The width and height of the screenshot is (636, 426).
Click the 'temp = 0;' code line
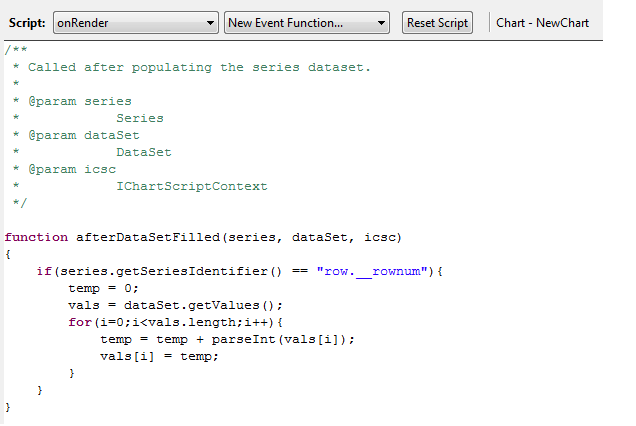103,288
